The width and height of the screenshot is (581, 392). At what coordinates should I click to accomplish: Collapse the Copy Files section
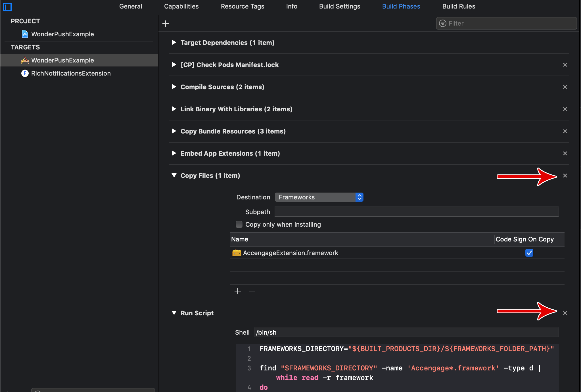pyautogui.click(x=174, y=176)
